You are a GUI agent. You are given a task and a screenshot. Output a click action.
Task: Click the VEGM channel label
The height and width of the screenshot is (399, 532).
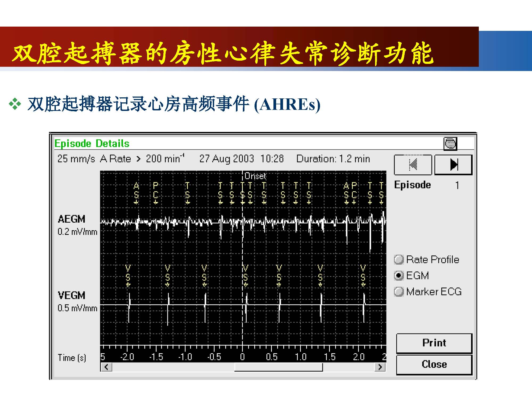(71, 296)
